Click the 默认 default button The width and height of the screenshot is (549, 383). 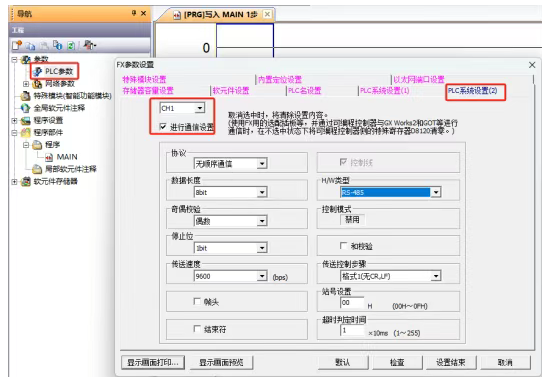click(343, 362)
